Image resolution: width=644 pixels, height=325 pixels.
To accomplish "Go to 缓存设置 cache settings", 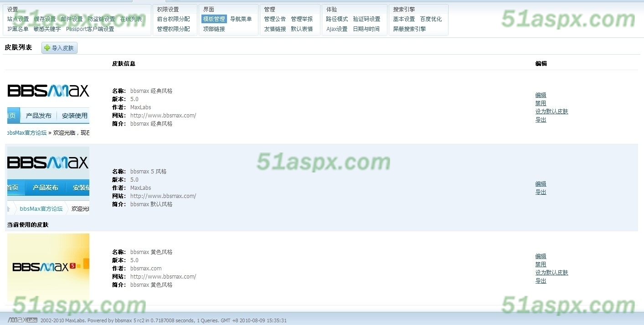I will click(45, 19).
